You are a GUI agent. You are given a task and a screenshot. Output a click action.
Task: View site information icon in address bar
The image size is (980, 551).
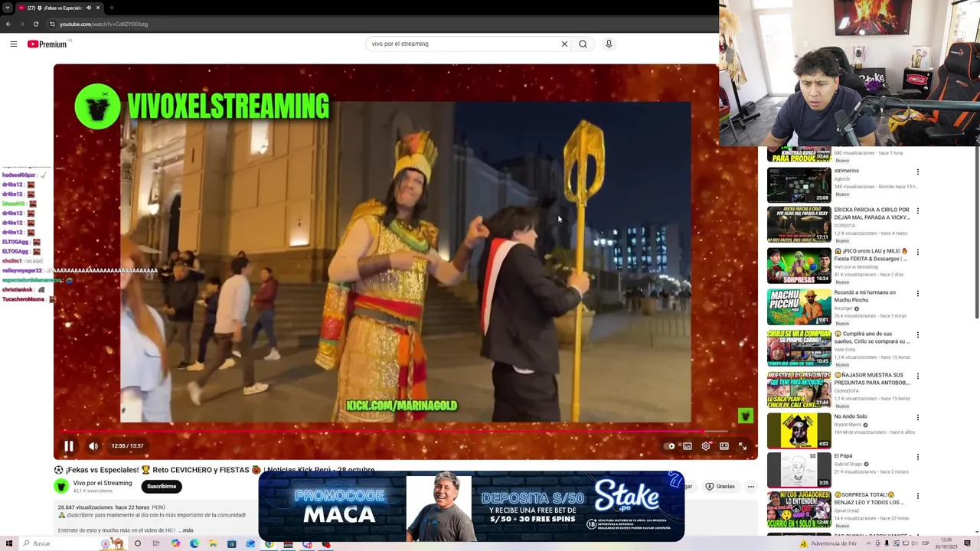[51, 24]
